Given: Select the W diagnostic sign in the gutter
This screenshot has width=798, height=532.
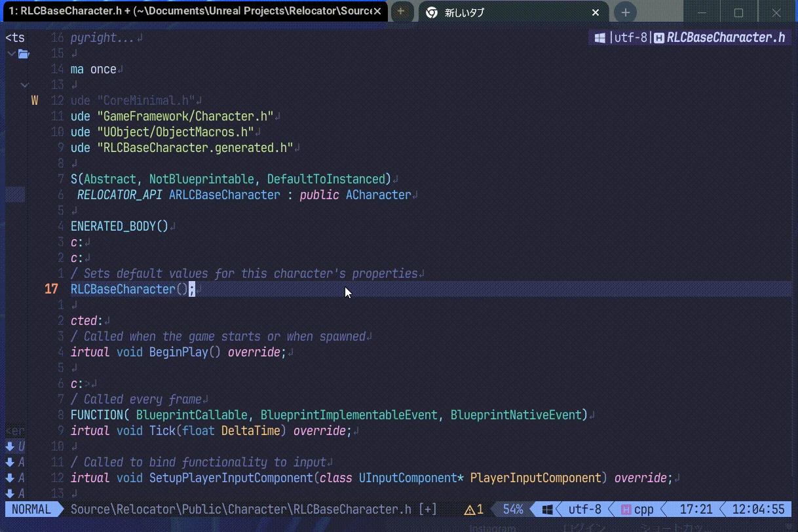Looking at the screenshot, I should [x=34, y=100].
